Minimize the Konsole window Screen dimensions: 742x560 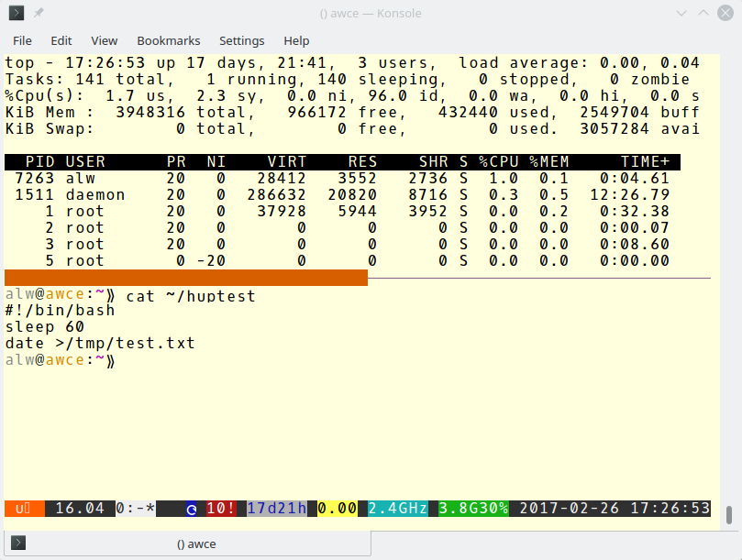681,13
